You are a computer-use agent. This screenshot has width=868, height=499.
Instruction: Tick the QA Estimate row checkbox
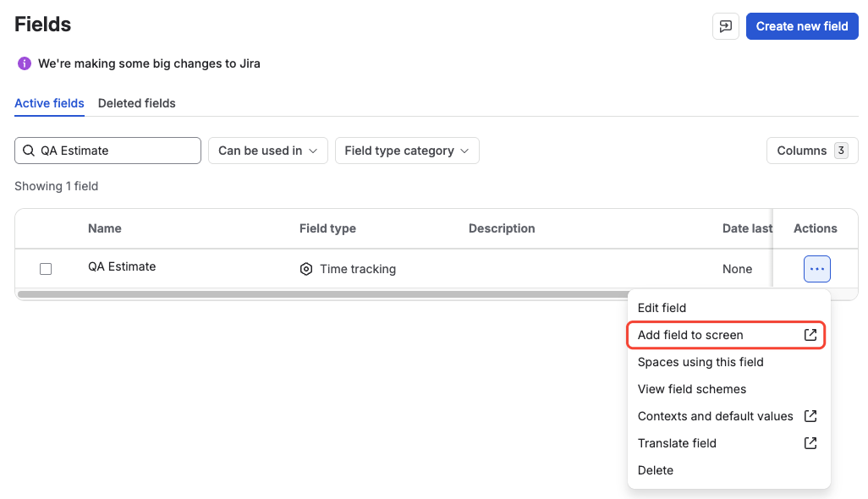(x=46, y=269)
